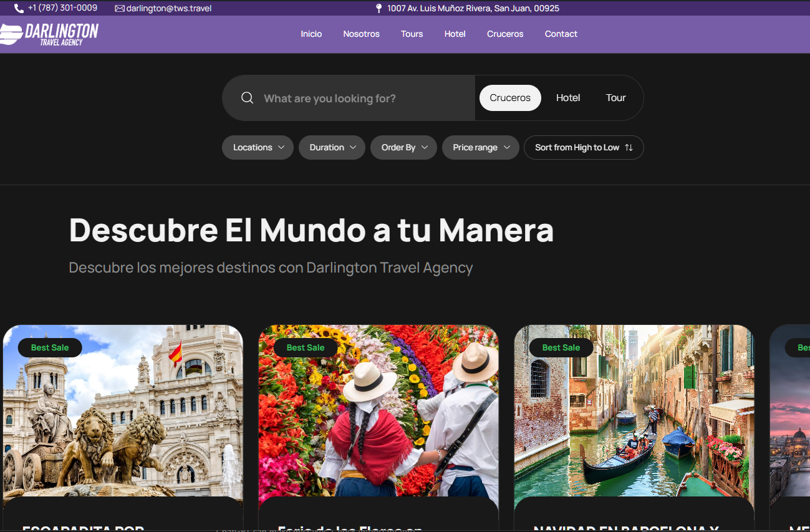Viewport: 810px width, 532px height.
Task: Select the Cruceros search category pill
Action: pos(510,98)
